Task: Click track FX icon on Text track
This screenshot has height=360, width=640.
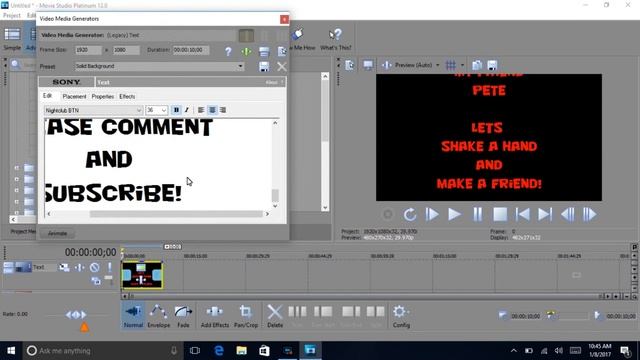Action: [79, 267]
